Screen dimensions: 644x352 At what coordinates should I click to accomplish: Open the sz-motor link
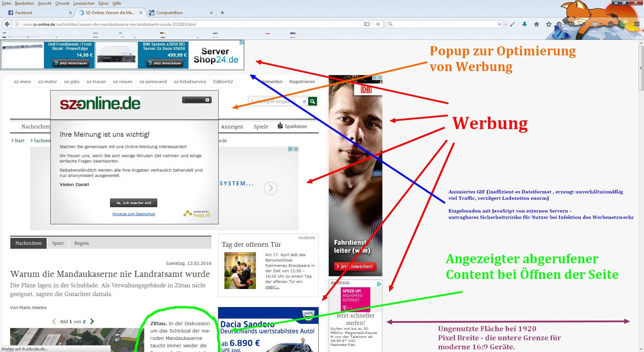coord(48,81)
